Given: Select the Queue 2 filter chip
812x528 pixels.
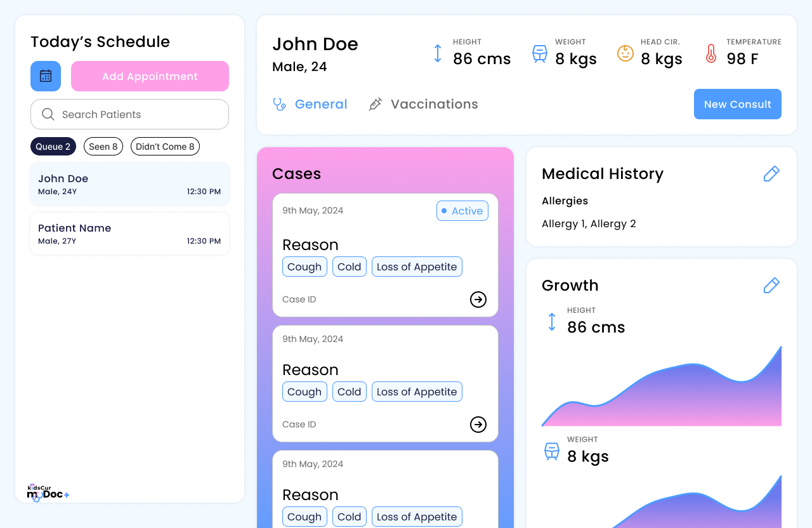Looking at the screenshot, I should 53,147.
